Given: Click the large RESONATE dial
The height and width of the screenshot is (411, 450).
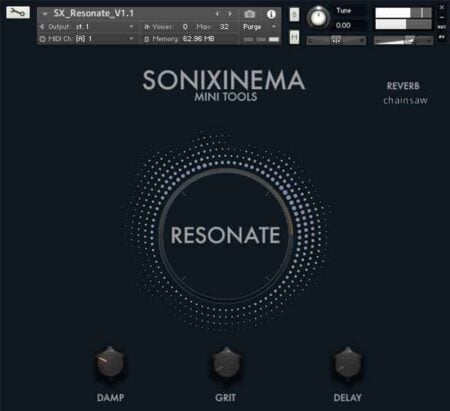Looking at the screenshot, I should [x=226, y=235].
